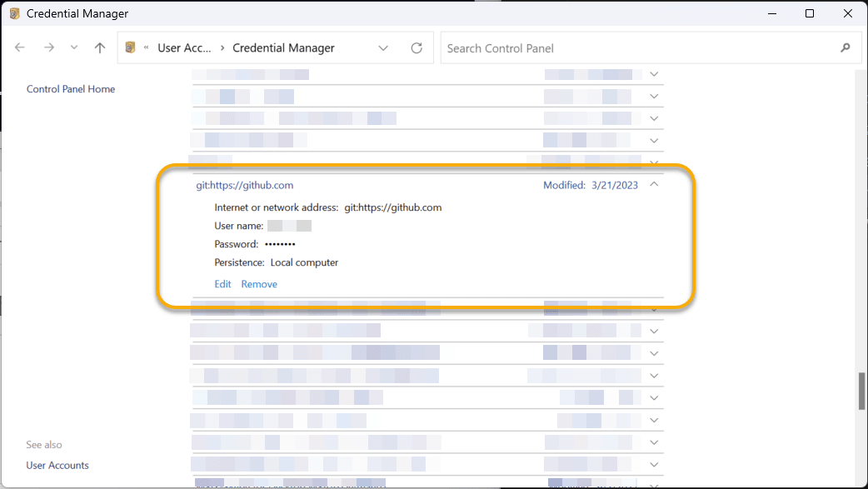Click Credential Manager title bar icon

point(14,13)
